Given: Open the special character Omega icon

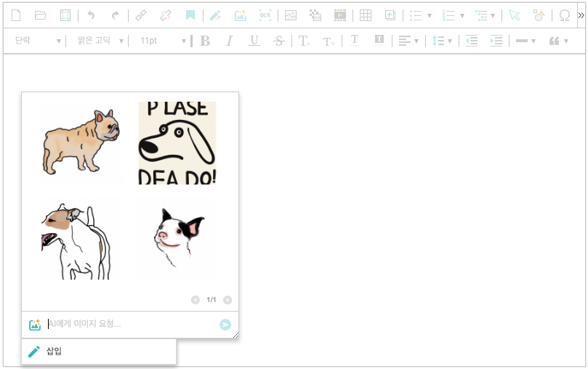Looking at the screenshot, I should [x=564, y=15].
